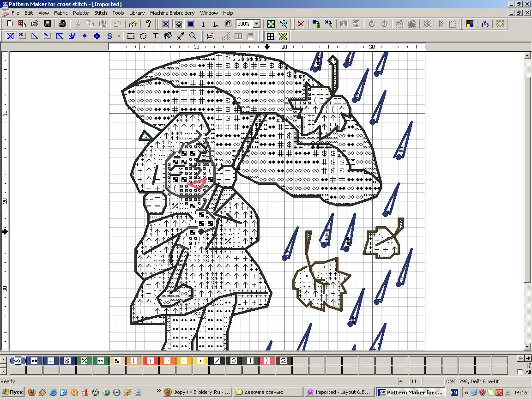The width and height of the screenshot is (532, 399).
Task: Click the New pattern icon
Action: pos(10,24)
